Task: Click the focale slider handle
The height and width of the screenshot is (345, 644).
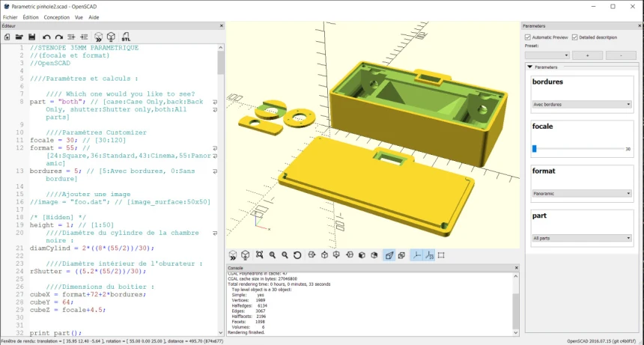Action: pyautogui.click(x=535, y=149)
